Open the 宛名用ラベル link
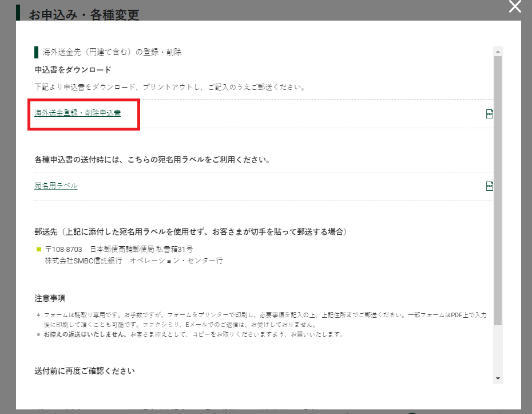Viewport: 532px width, 414px height. (x=56, y=186)
